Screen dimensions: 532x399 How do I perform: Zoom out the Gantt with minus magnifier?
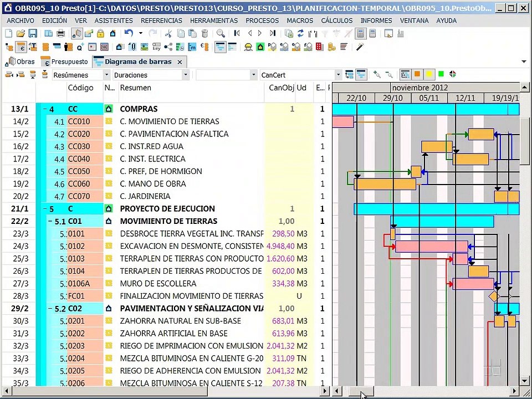point(389,74)
